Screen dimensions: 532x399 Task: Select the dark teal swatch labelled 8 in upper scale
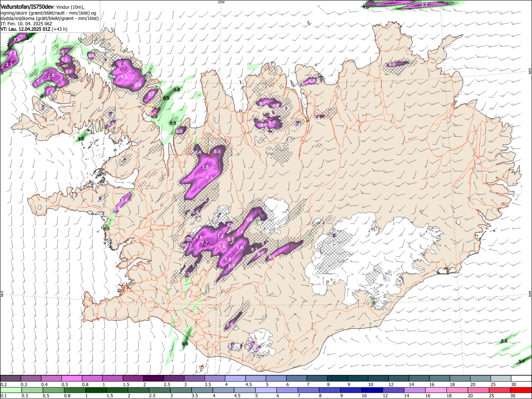(x=337, y=379)
